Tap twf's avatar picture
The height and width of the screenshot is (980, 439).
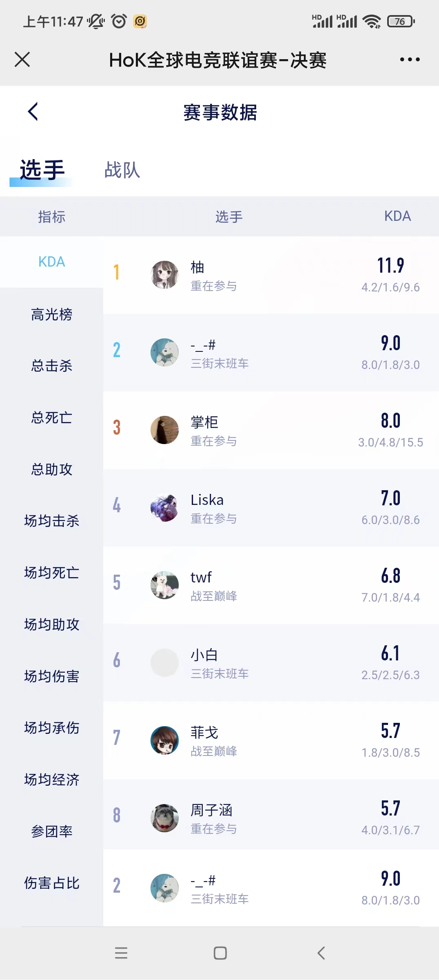coord(165,585)
